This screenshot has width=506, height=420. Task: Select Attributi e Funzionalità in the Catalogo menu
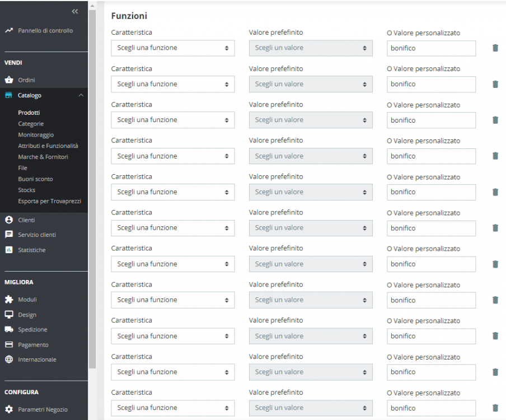[x=48, y=146]
